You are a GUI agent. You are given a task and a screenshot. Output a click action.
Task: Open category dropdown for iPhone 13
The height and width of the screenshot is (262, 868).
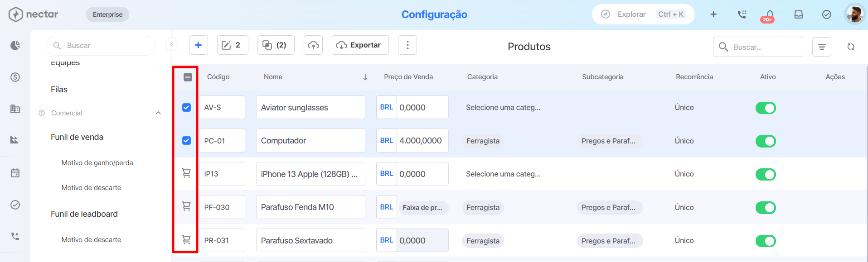click(x=503, y=174)
